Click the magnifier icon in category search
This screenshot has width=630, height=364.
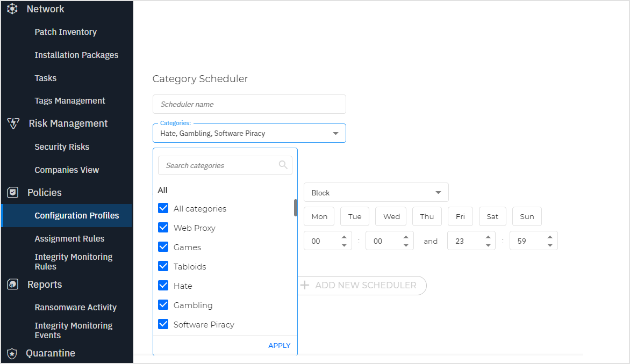[x=283, y=165]
